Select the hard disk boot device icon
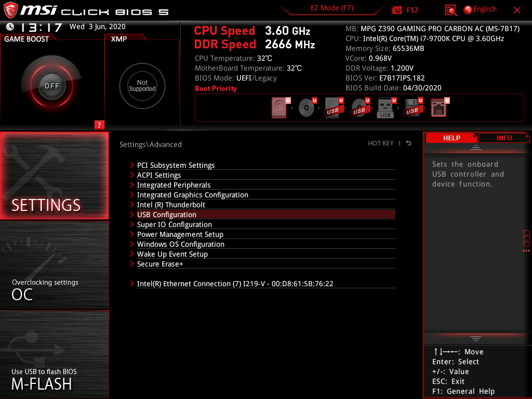The height and width of the screenshot is (399, 532). tap(279, 108)
